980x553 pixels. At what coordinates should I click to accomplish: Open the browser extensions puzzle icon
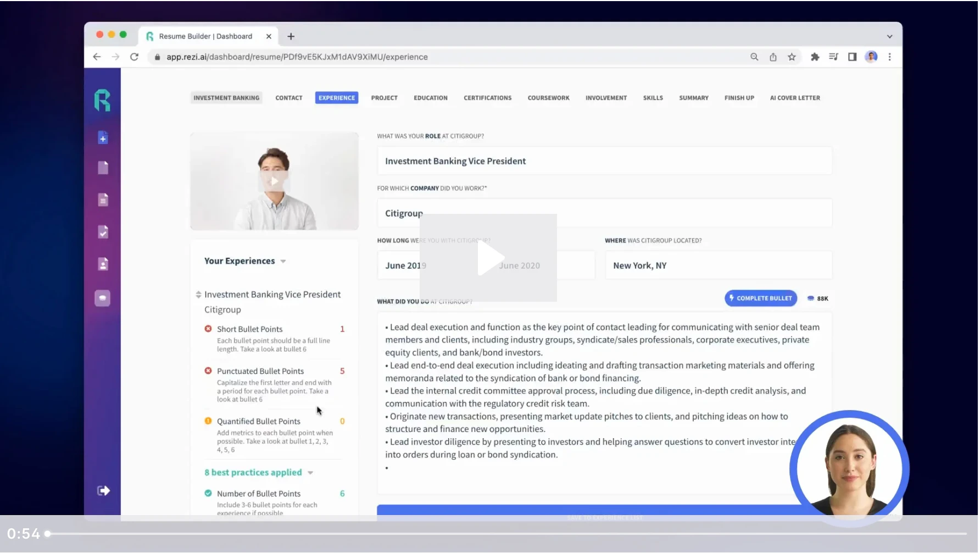click(x=815, y=57)
